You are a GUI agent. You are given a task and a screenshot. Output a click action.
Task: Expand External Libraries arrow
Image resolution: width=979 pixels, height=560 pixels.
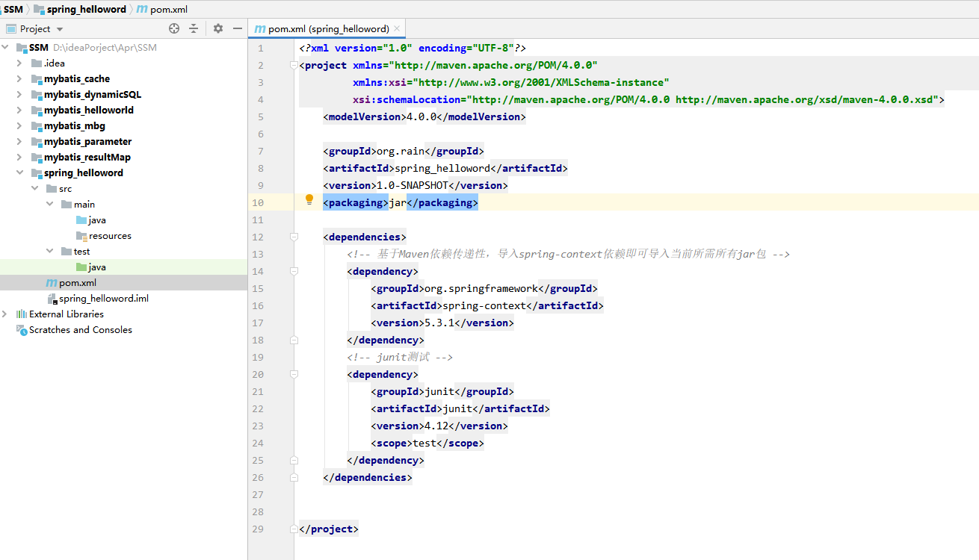[5, 314]
